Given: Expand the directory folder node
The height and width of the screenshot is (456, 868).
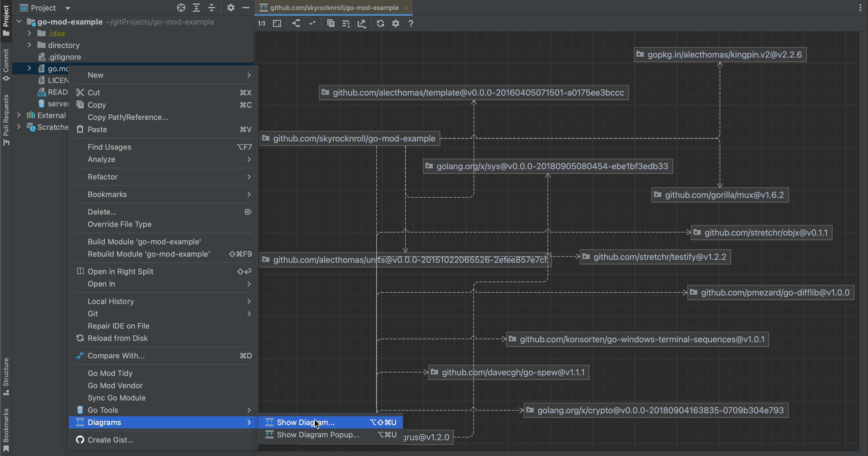Looking at the screenshot, I should tap(29, 45).
